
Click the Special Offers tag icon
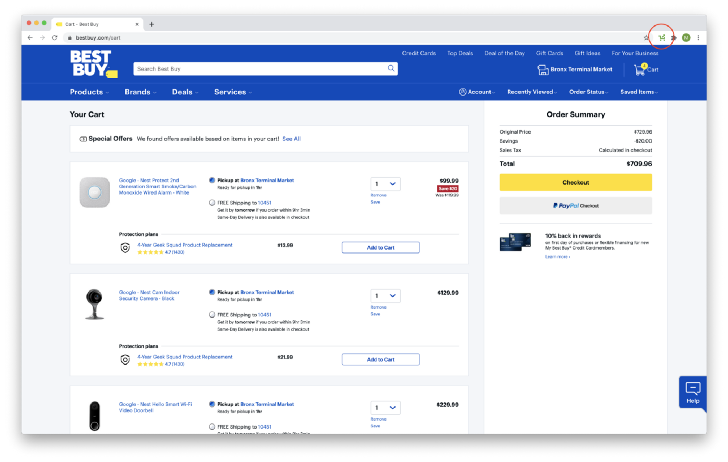coord(83,139)
